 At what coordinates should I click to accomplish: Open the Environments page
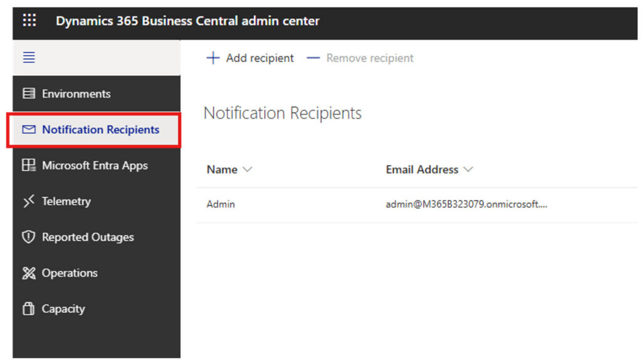coord(97,93)
